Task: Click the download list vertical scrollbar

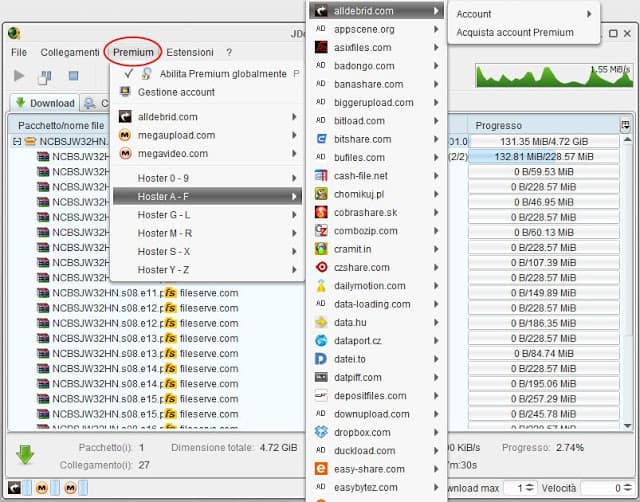Action: [627, 282]
